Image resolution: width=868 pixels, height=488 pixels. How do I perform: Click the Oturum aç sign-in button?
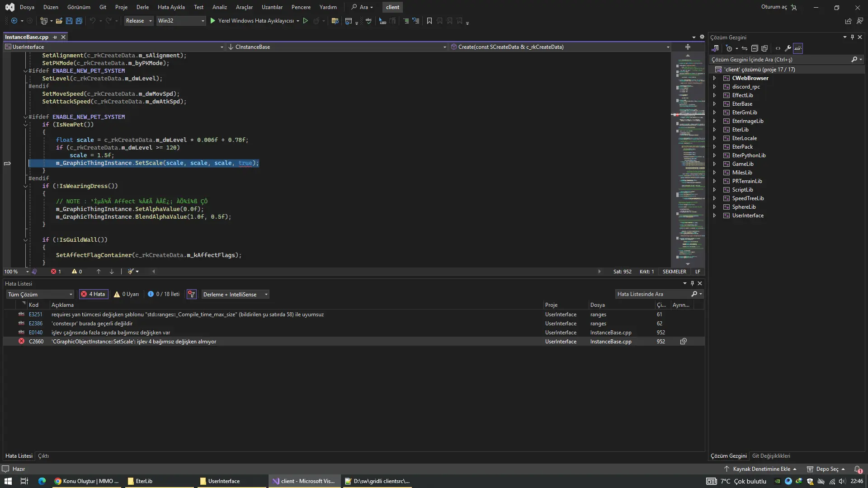point(779,7)
